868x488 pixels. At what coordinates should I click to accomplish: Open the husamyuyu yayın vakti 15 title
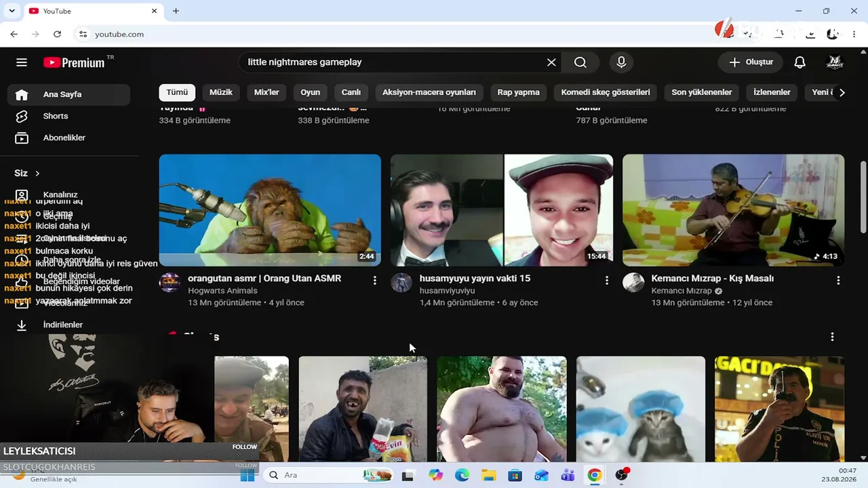click(475, 279)
